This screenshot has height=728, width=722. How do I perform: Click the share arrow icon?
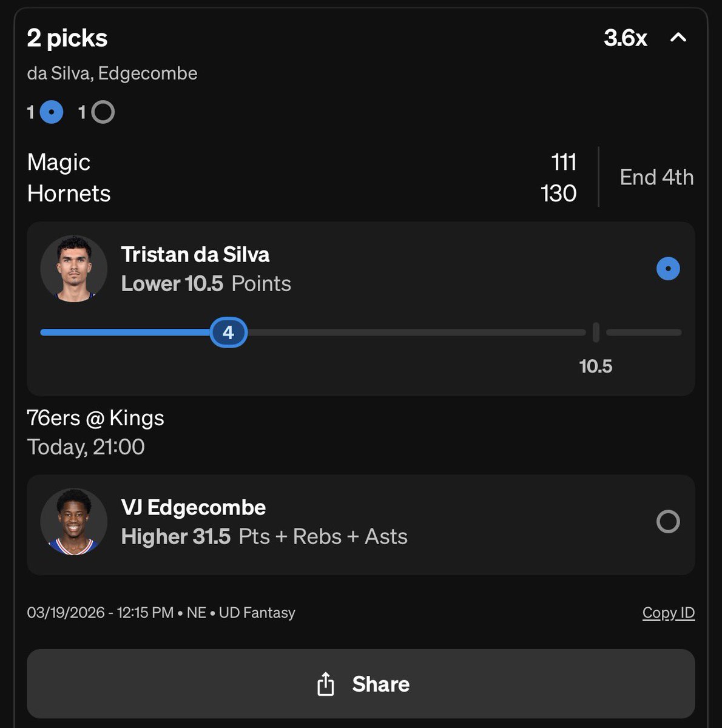coord(326,684)
